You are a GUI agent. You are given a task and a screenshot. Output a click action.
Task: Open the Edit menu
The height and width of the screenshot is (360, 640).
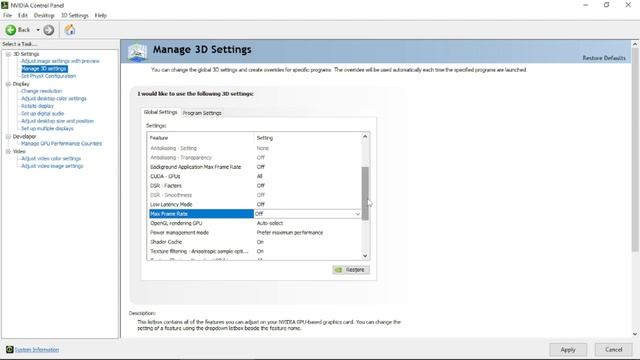tap(22, 16)
